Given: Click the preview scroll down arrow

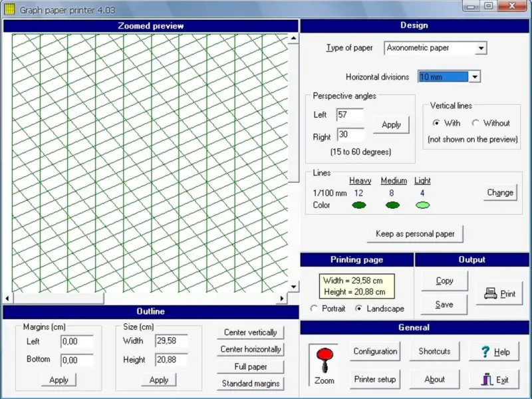Looking at the screenshot, I should pyautogui.click(x=293, y=287).
